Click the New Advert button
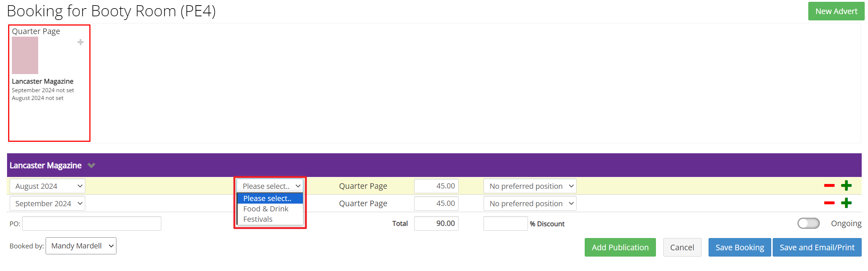The width and height of the screenshot is (868, 271). coord(836,11)
